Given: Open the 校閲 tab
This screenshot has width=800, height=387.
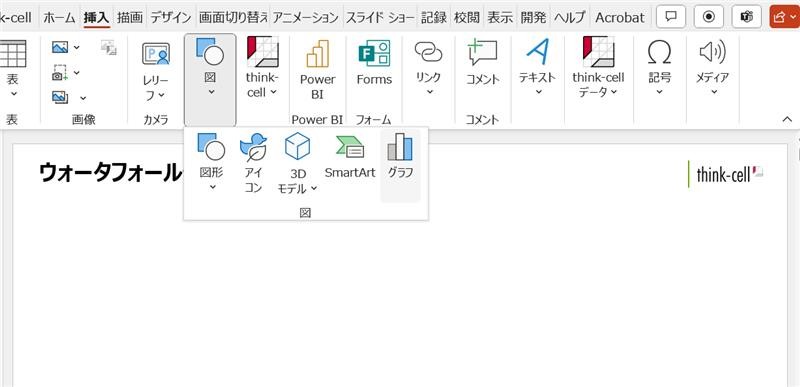Looking at the screenshot, I should point(467,17).
